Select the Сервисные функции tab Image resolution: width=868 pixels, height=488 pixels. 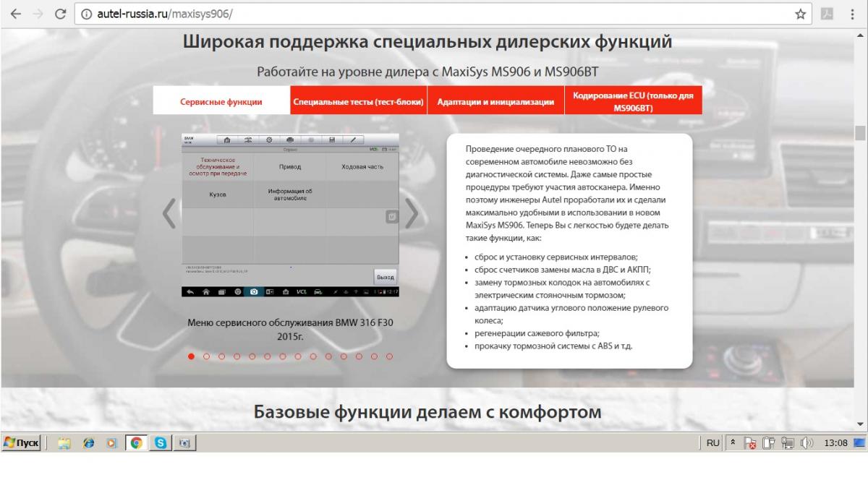221,101
